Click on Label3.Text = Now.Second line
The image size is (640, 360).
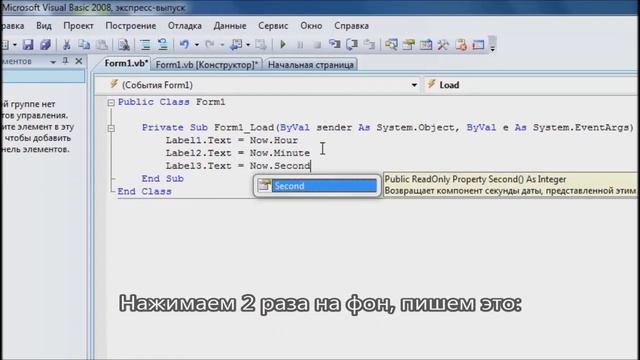238,166
